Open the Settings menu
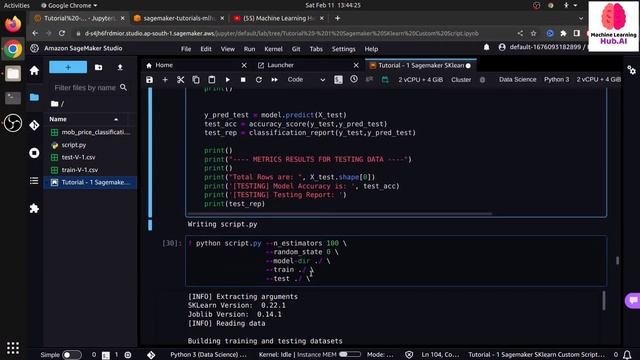The width and height of the screenshot is (640, 360). pyautogui.click(x=343, y=49)
